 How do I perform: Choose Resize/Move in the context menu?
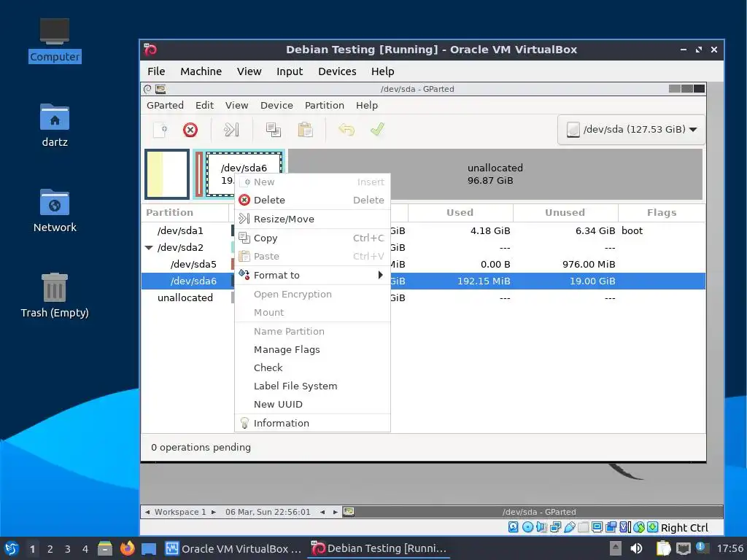(312, 219)
